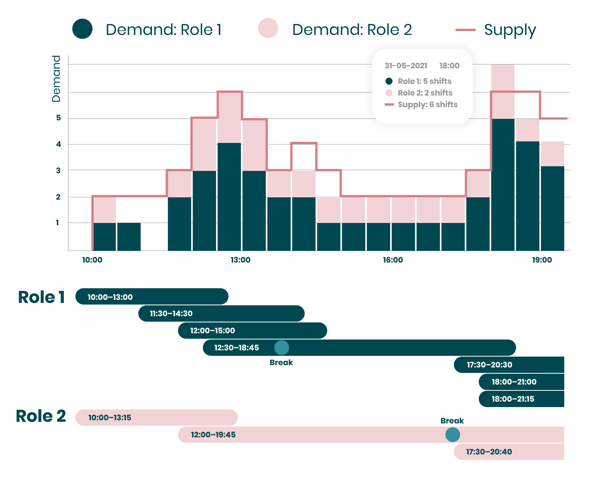Toggle the Supply line legend marker

point(465,29)
